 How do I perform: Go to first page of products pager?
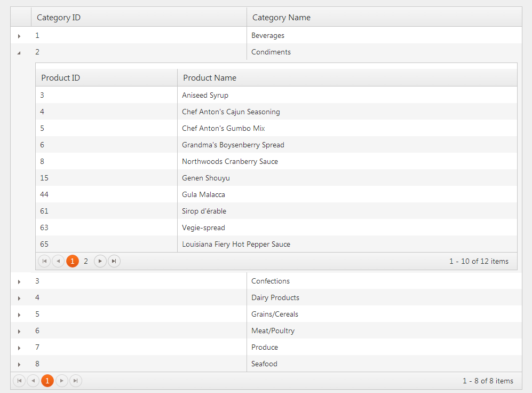44,261
